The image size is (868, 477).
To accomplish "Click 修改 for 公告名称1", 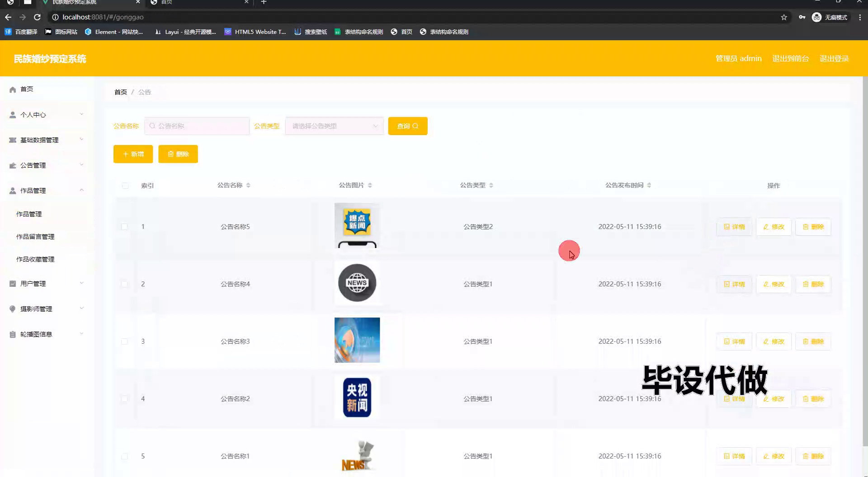I will [774, 456].
